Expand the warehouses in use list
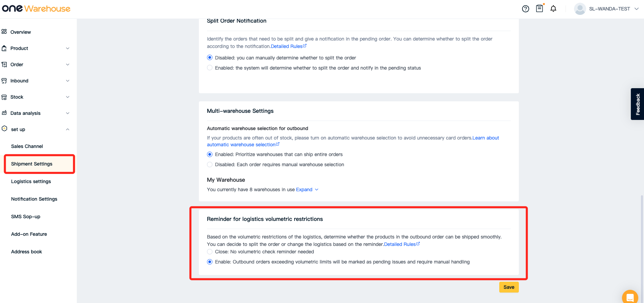 pyautogui.click(x=307, y=190)
